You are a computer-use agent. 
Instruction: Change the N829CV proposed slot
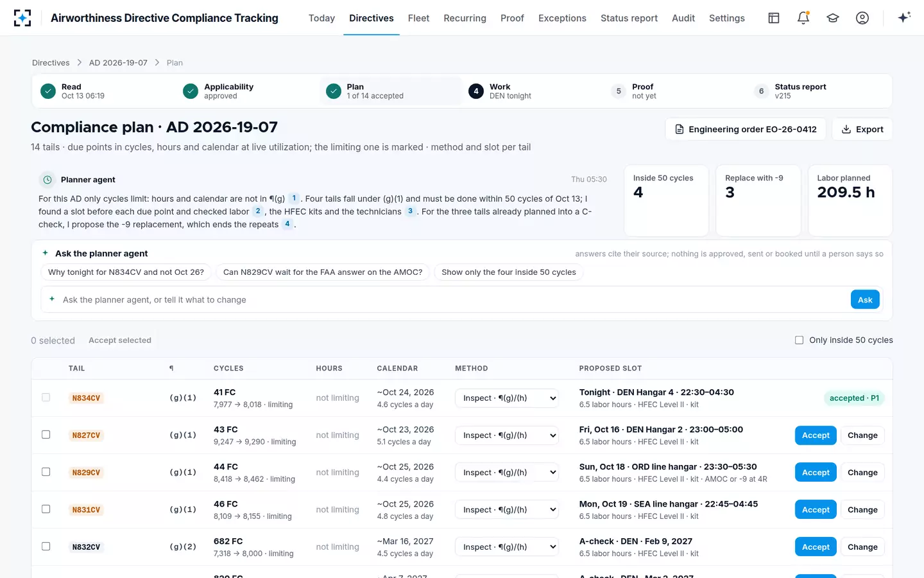[x=862, y=473]
